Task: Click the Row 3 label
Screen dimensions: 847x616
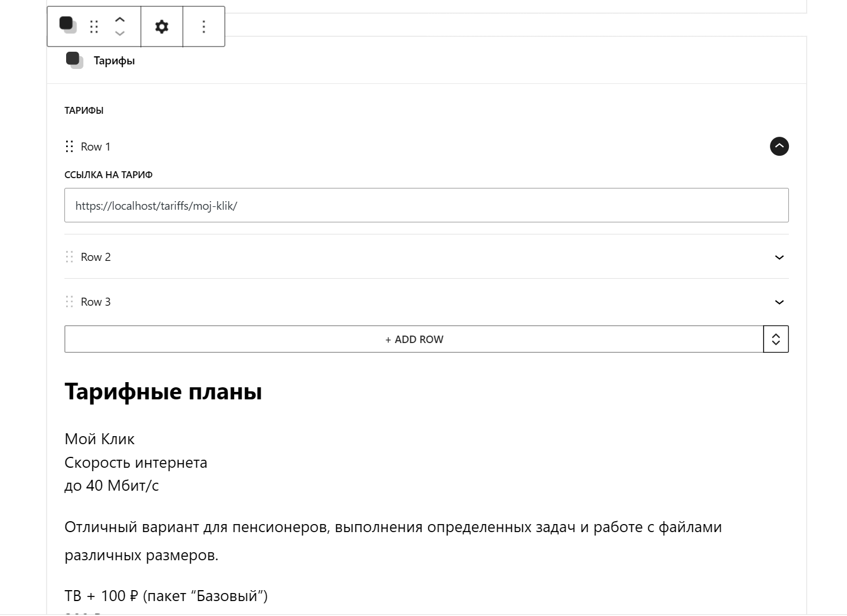Action: 95,302
